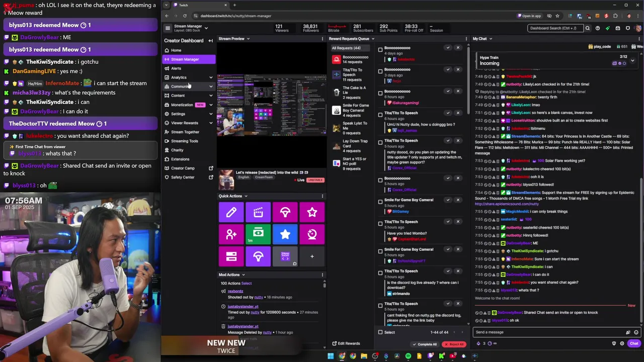Open the Quick Actions panel dropdown
The height and width of the screenshot is (362, 644).
click(x=246, y=196)
